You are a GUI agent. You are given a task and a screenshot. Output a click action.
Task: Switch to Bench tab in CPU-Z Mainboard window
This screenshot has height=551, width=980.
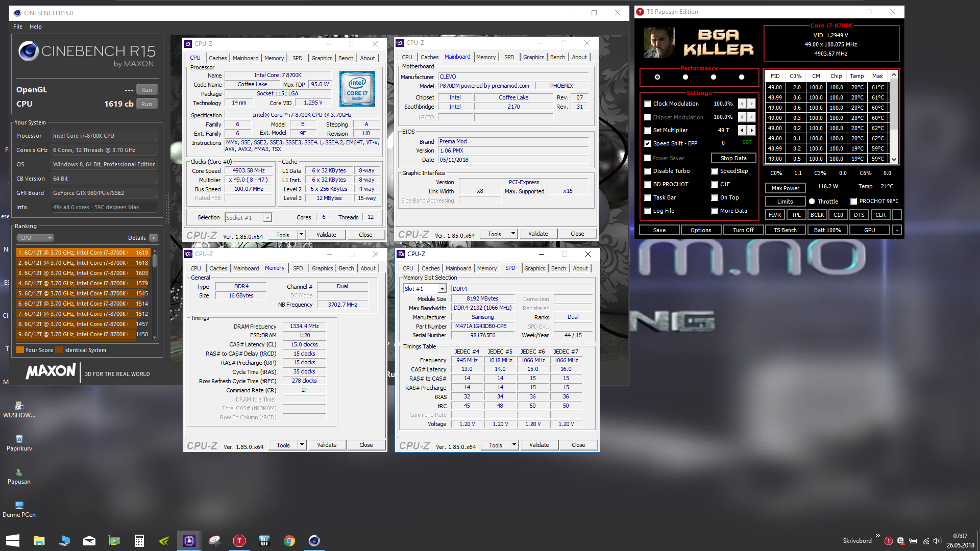coord(557,57)
